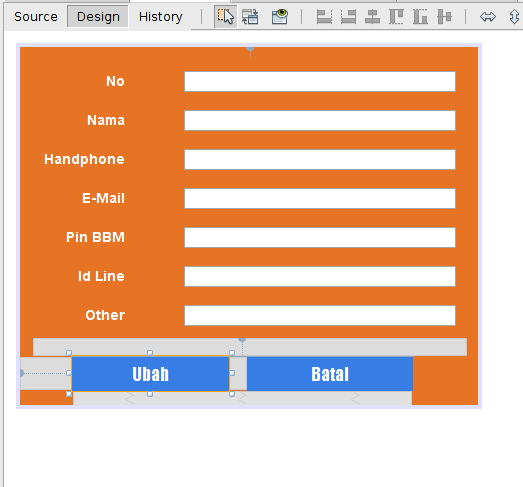Select the Ubah button

tap(150, 374)
